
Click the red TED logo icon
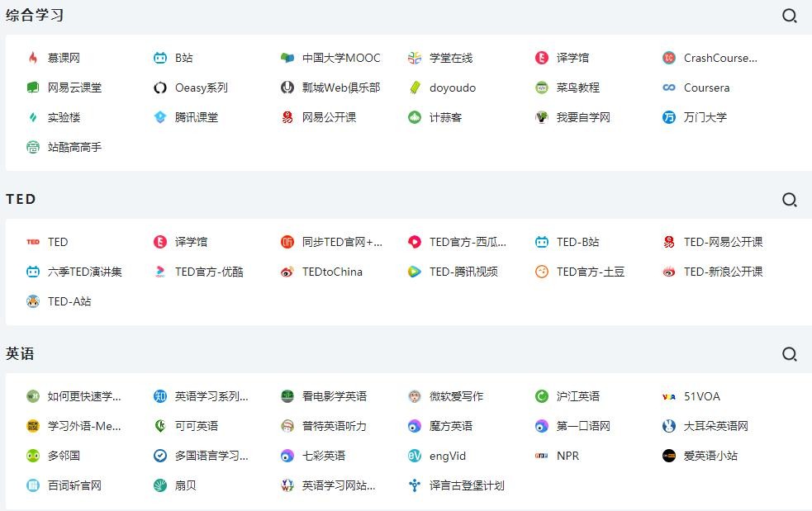(33, 242)
